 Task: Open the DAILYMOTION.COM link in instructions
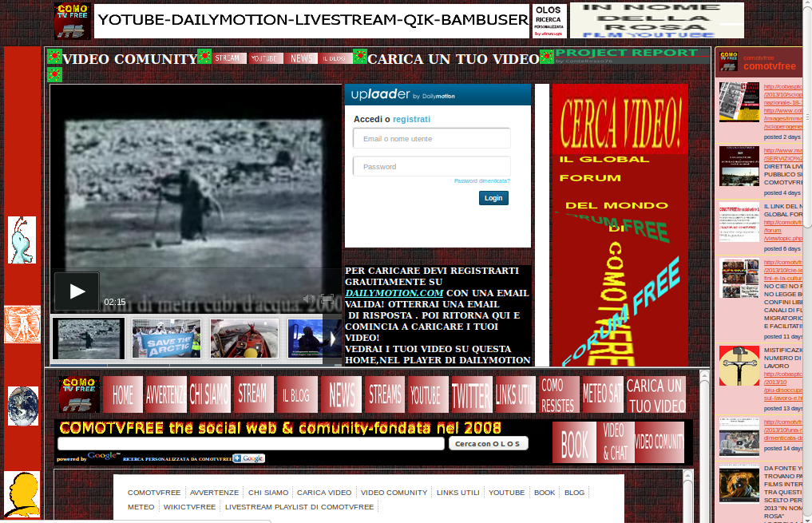(394, 293)
